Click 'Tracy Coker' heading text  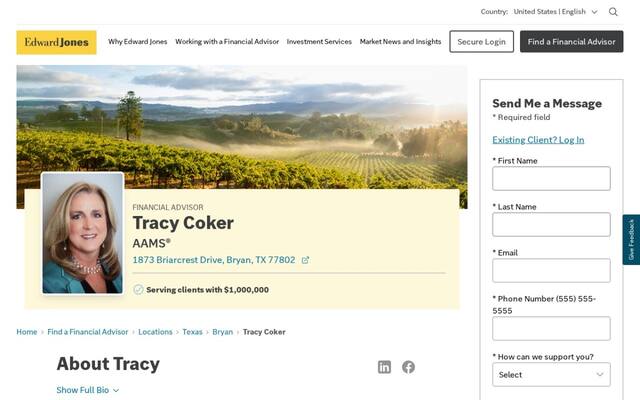click(x=183, y=223)
